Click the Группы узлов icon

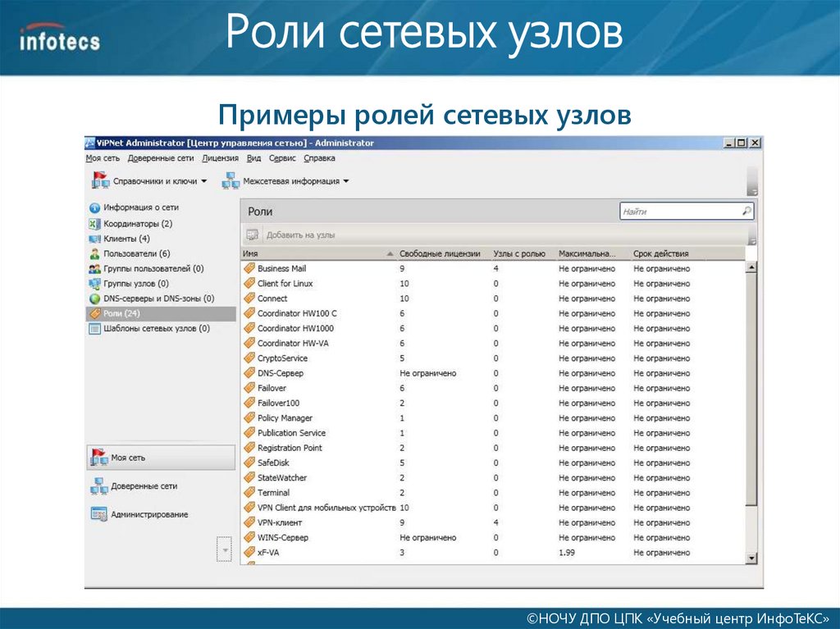tap(94, 284)
